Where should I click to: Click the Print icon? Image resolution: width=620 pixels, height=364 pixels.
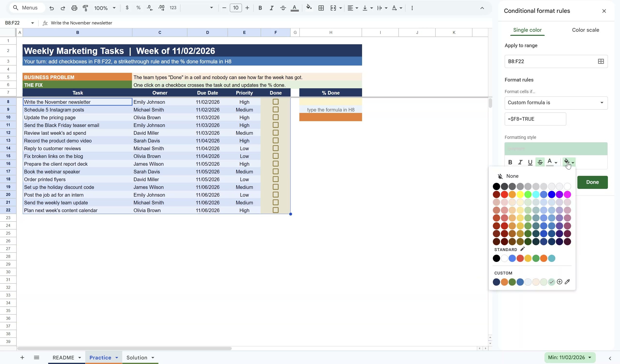pos(74,8)
